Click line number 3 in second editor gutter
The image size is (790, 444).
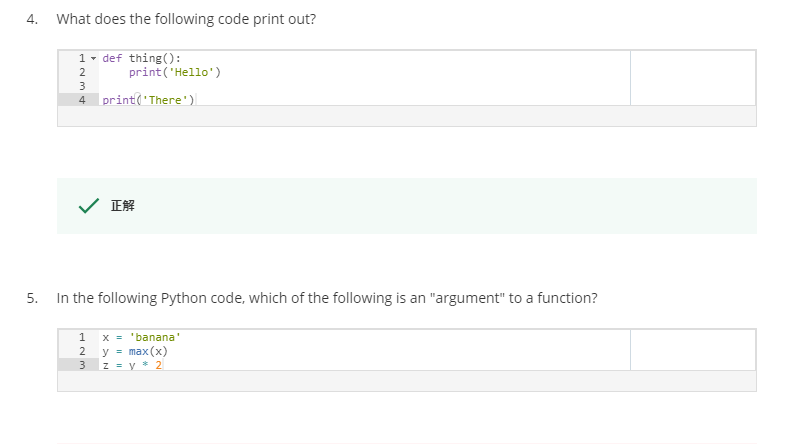click(x=82, y=365)
